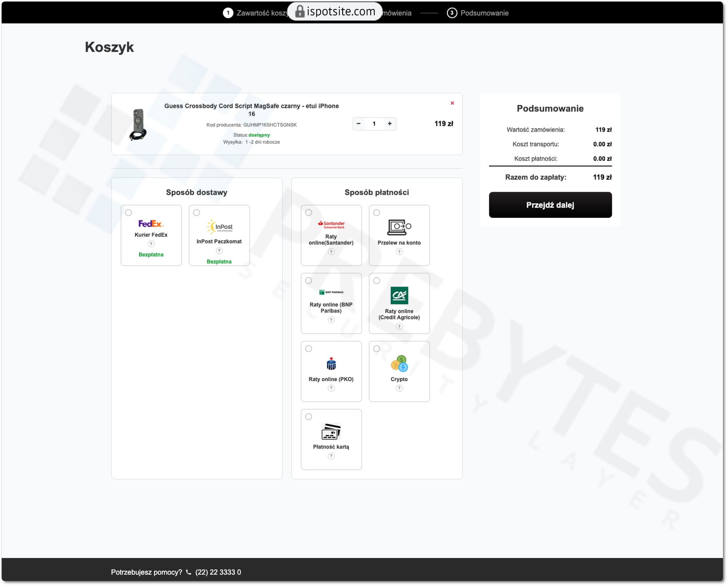This screenshot has height=586, width=728.
Task: Click the Santander Consumer Bank logo
Action: point(331,224)
